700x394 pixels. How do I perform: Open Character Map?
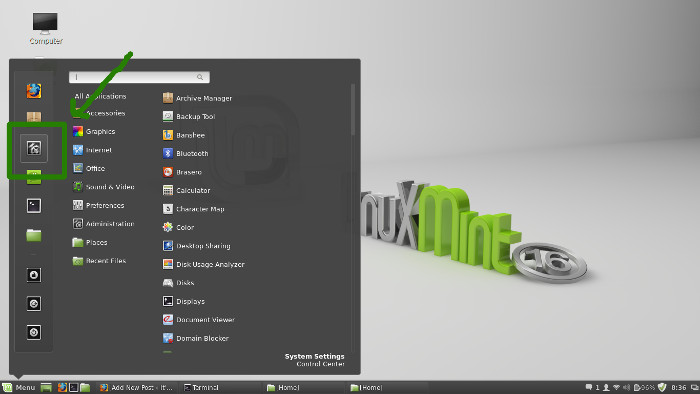(193, 209)
